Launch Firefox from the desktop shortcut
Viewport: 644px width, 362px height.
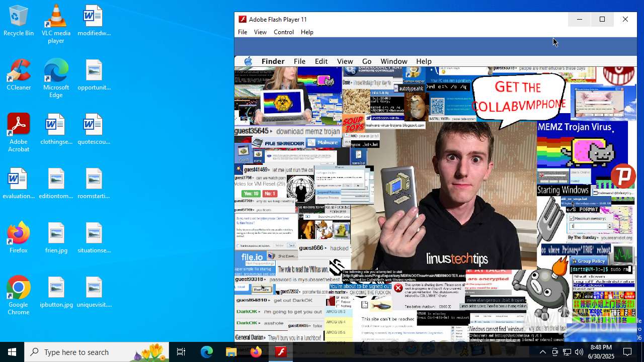19,238
